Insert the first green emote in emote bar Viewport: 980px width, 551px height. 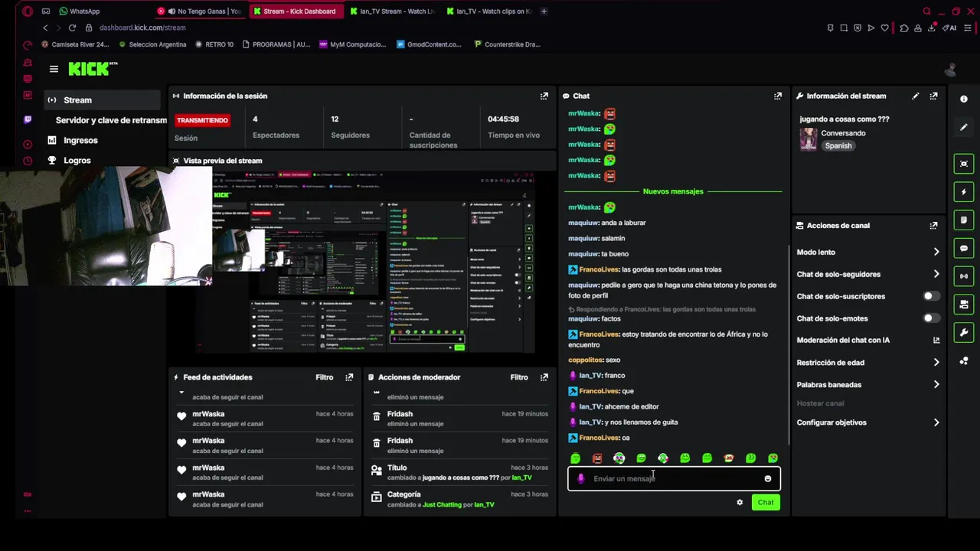pos(576,458)
